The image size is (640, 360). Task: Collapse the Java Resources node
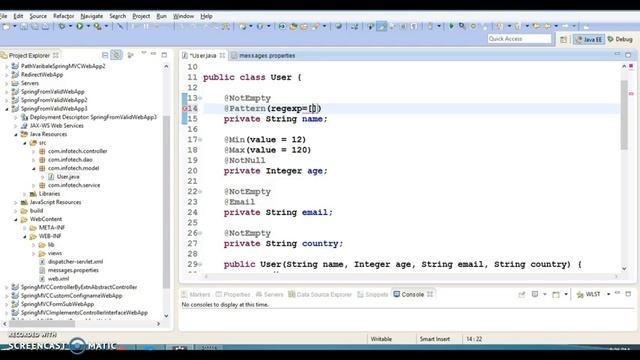click(16, 134)
